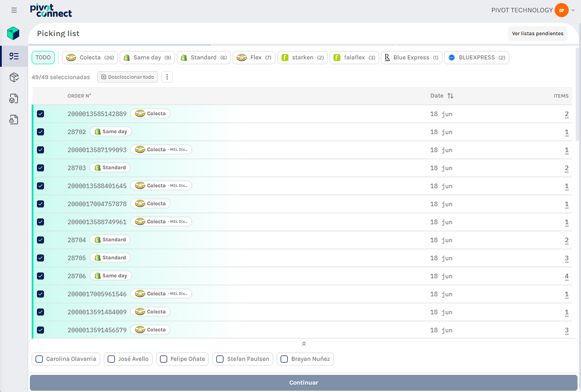Open the hamburger navigation menu

[14, 10]
